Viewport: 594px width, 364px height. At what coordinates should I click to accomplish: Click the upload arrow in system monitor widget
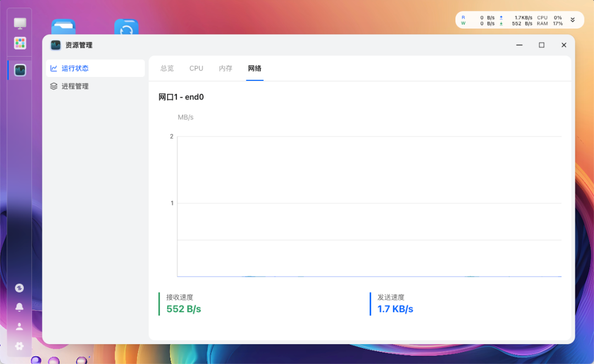click(x=502, y=17)
